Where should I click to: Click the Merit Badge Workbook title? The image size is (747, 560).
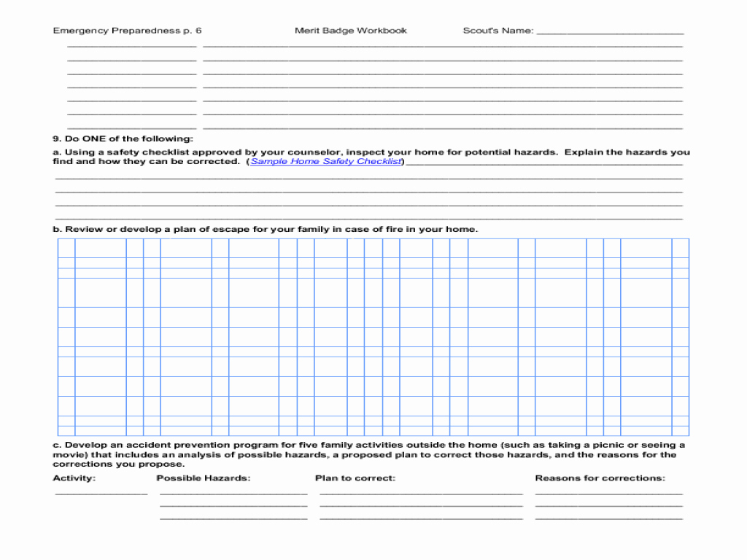[351, 31]
